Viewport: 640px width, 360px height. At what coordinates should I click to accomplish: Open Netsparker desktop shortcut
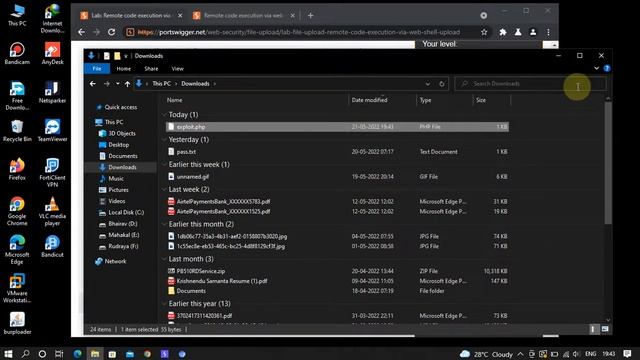pos(52,92)
